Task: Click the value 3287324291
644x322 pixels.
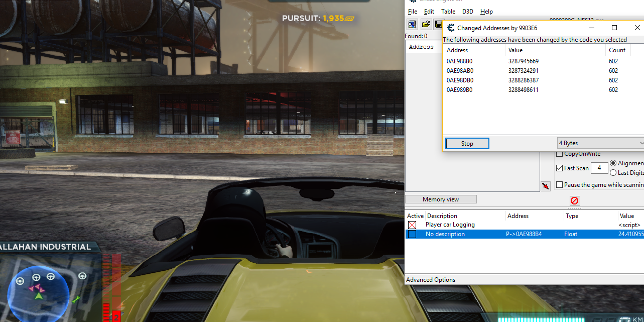Action: coord(524,71)
